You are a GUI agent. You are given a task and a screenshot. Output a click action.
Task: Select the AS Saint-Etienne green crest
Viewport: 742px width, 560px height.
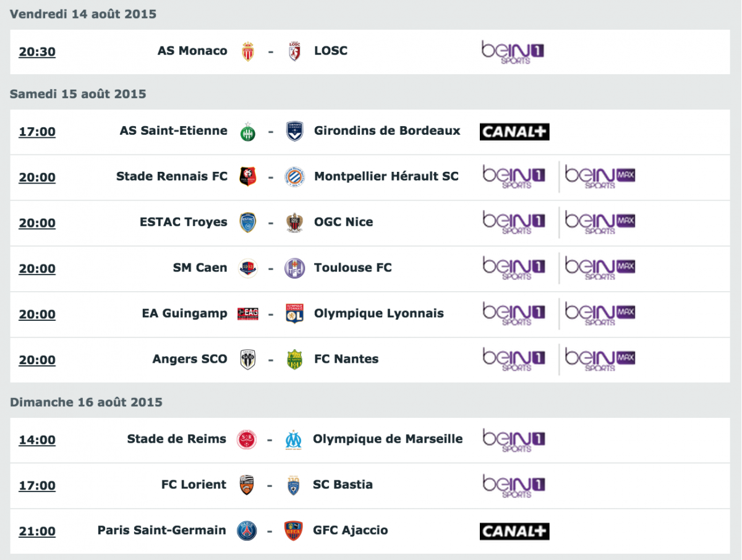248,131
